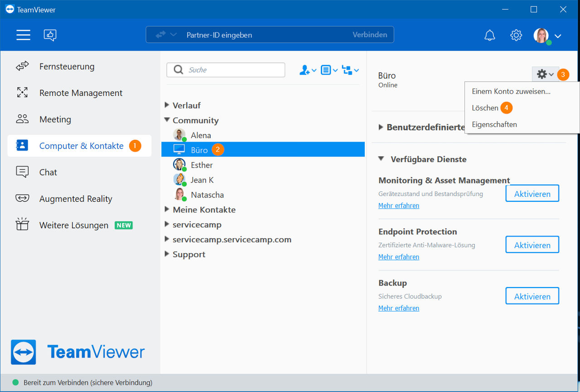Open the list view options icon
This screenshot has height=392, width=580.
pos(329,70)
